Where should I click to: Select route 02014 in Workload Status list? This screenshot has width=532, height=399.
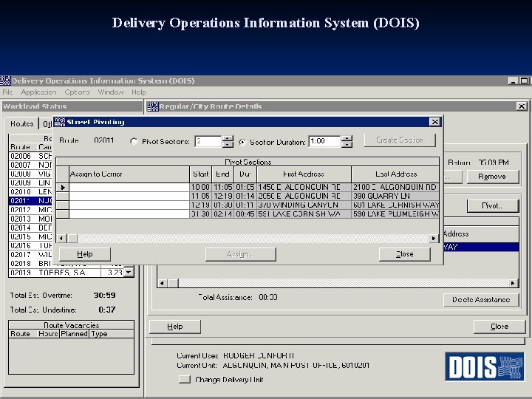coord(30,228)
